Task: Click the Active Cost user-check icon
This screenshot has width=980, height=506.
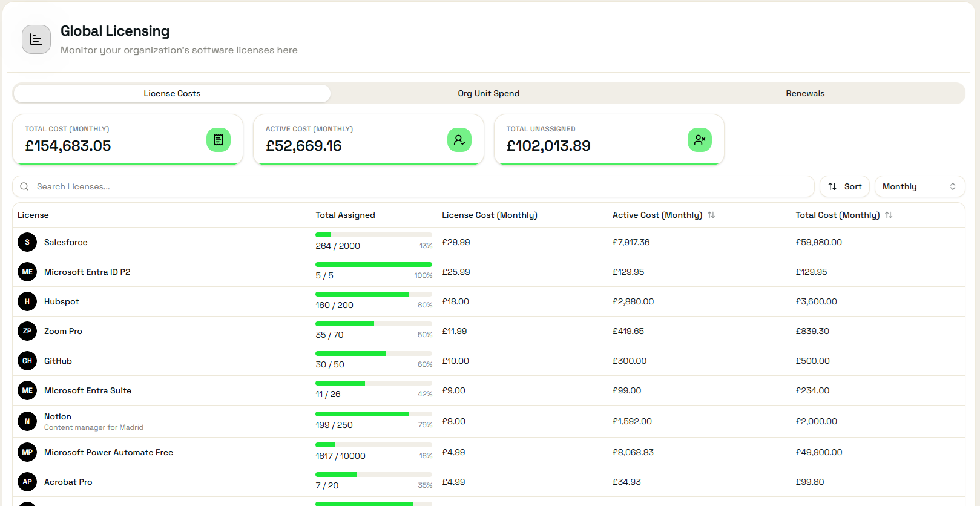Action: [459, 140]
